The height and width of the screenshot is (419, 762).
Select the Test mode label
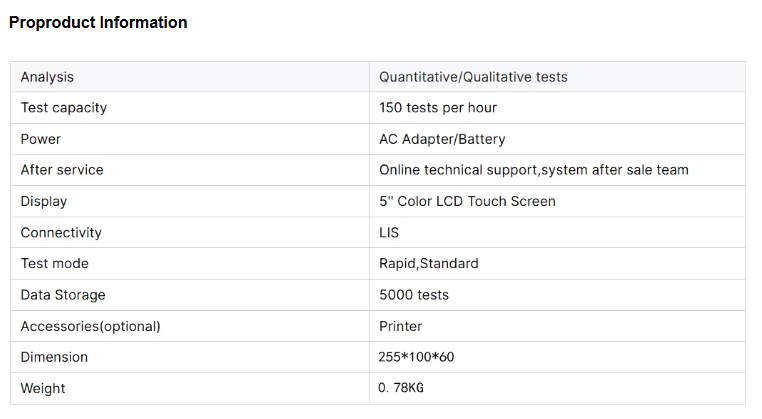[x=54, y=263]
